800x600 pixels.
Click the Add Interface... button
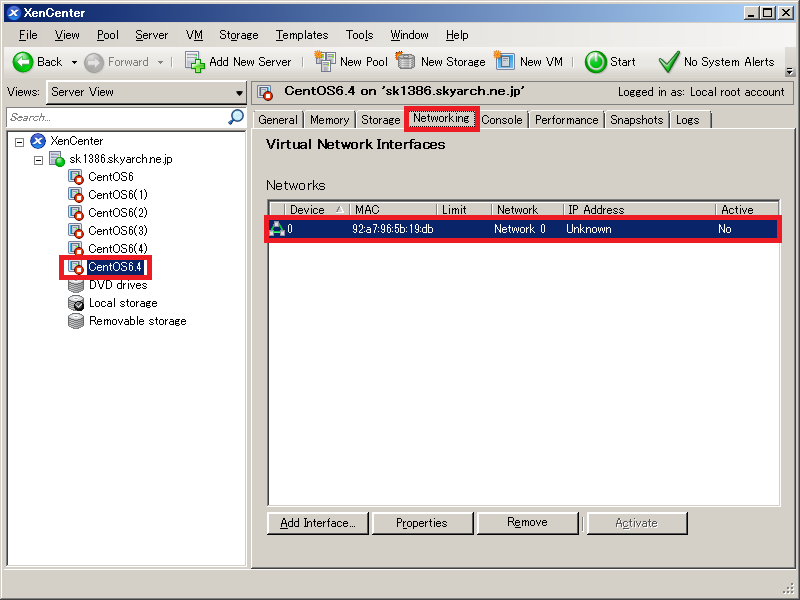pyautogui.click(x=318, y=523)
